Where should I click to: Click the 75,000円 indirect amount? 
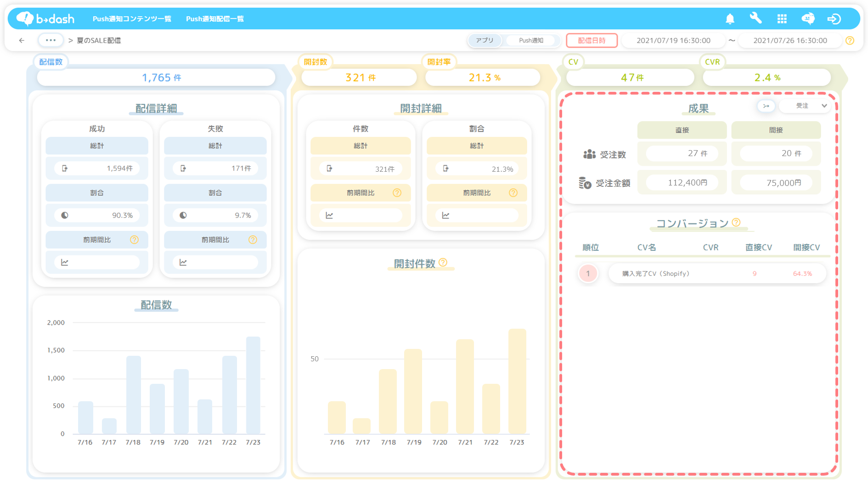point(776,183)
